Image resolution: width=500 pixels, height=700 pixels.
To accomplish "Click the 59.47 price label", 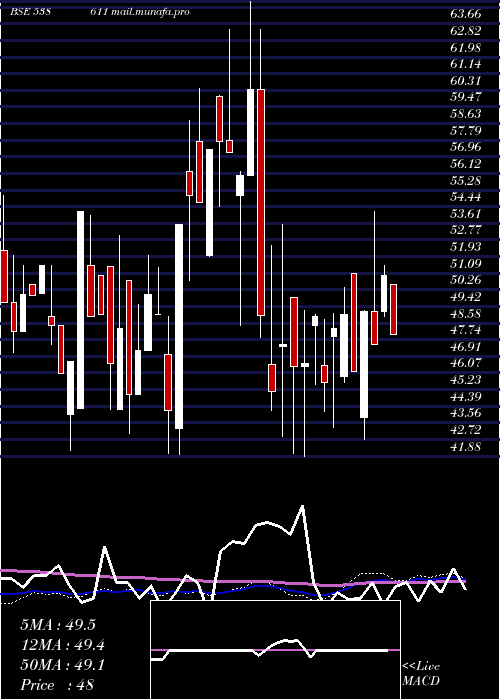I will point(466,97).
